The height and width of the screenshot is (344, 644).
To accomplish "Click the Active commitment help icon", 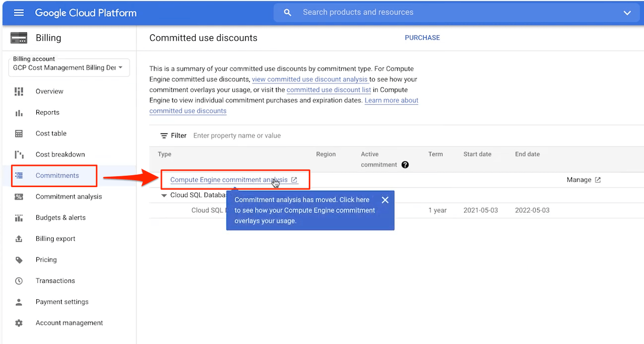I will (405, 165).
